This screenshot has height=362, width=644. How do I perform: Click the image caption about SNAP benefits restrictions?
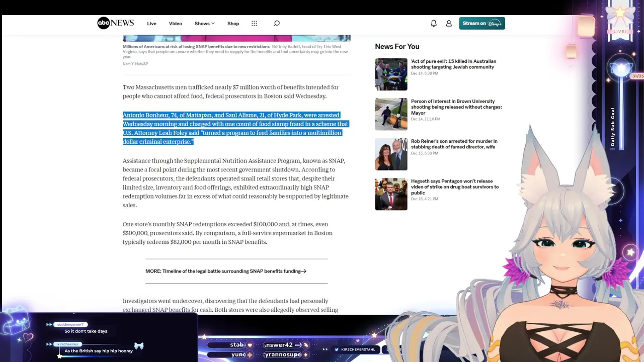[235, 52]
